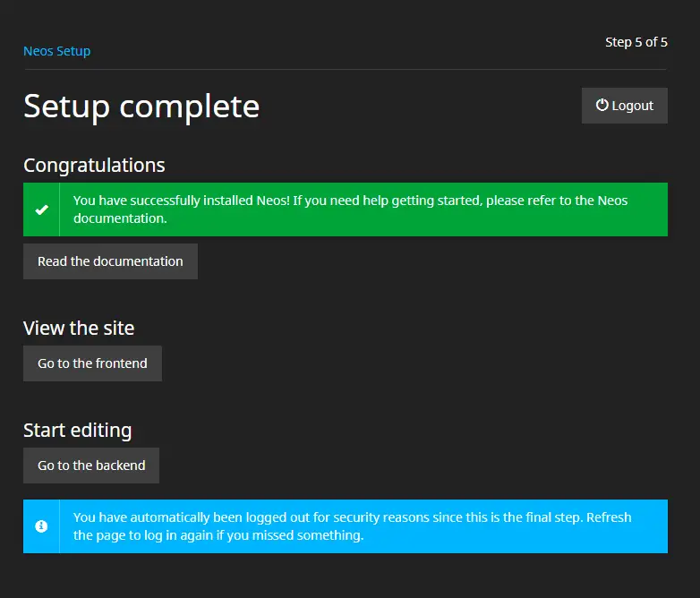Click the Read the documentation button
Image resolution: width=700 pixels, height=598 pixels.
(110, 261)
